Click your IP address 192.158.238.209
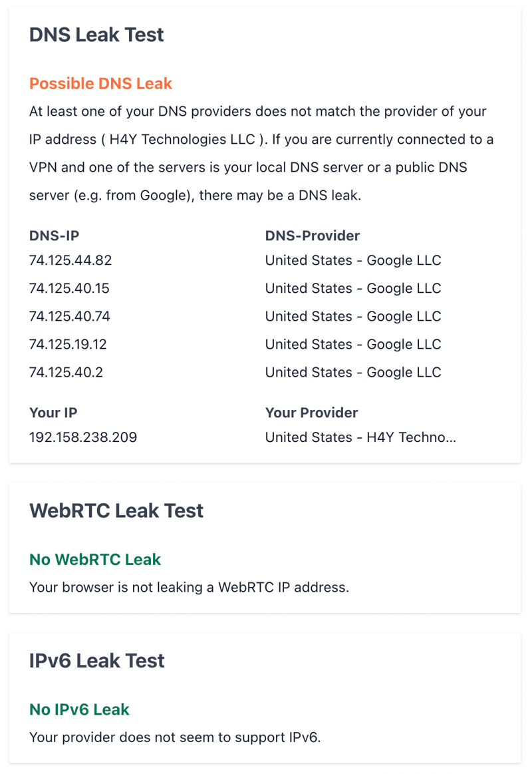This screenshot has width=532, height=774. [83, 437]
